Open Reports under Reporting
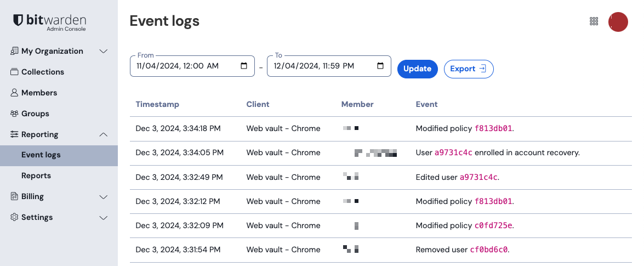 [36, 176]
